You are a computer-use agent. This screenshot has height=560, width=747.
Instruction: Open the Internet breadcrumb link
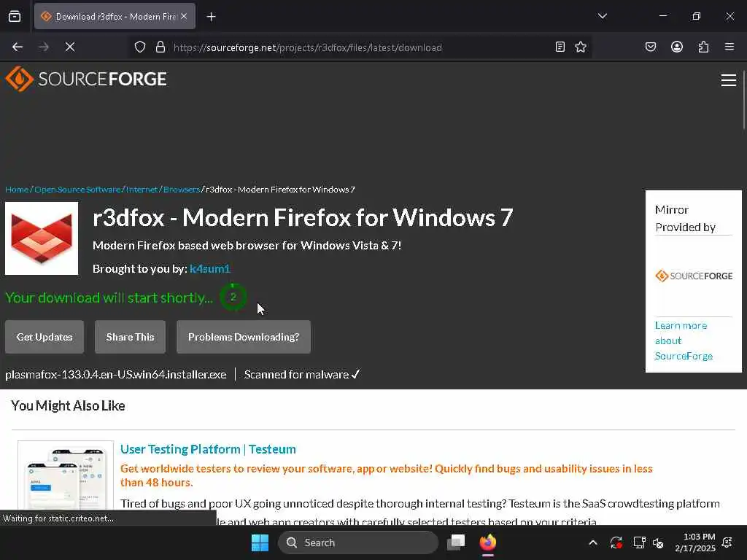tap(142, 190)
